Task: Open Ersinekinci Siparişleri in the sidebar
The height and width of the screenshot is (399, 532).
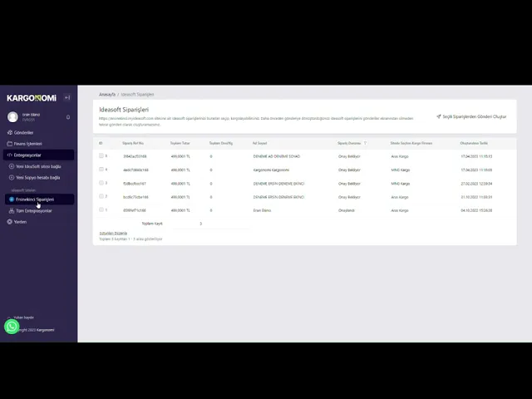Action: [39, 199]
